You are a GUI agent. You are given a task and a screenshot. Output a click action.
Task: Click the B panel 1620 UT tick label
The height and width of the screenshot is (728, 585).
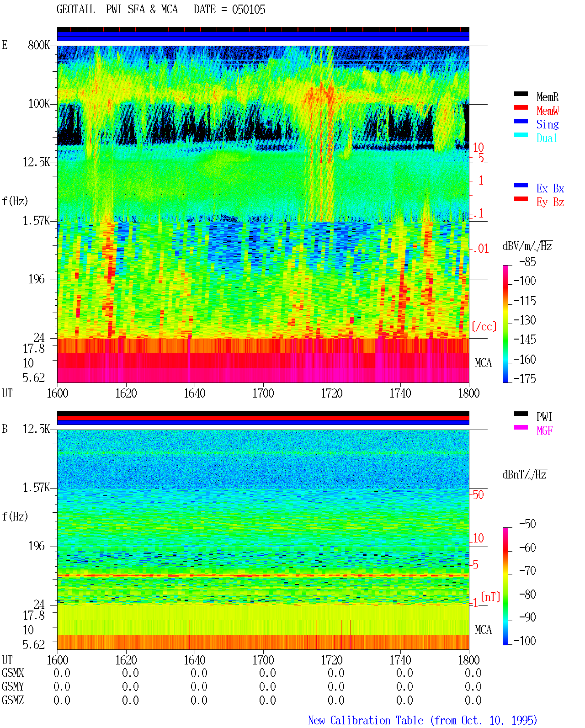tap(126, 660)
